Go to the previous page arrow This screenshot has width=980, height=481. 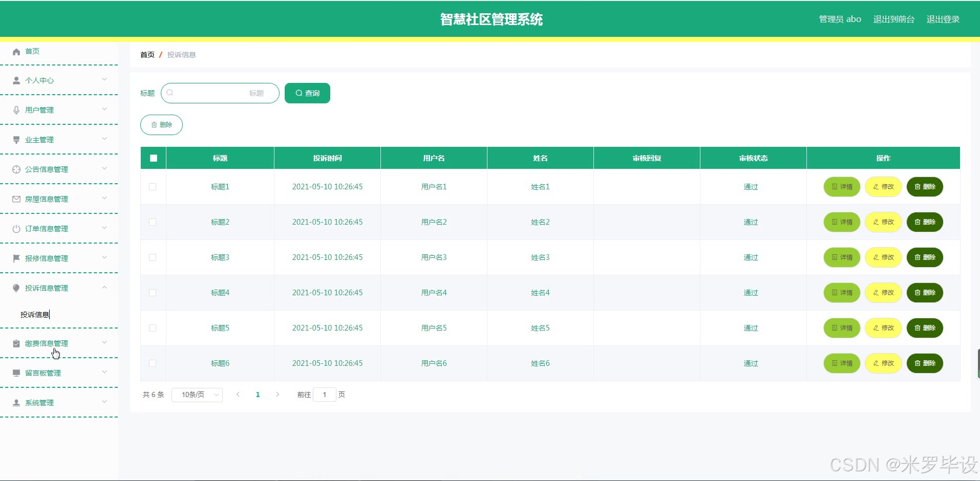tap(238, 395)
